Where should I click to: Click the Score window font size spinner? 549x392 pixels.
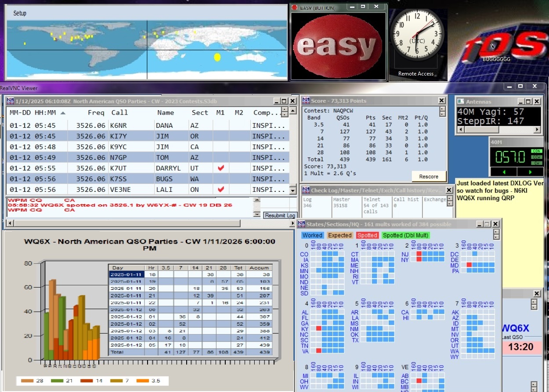click(443, 111)
